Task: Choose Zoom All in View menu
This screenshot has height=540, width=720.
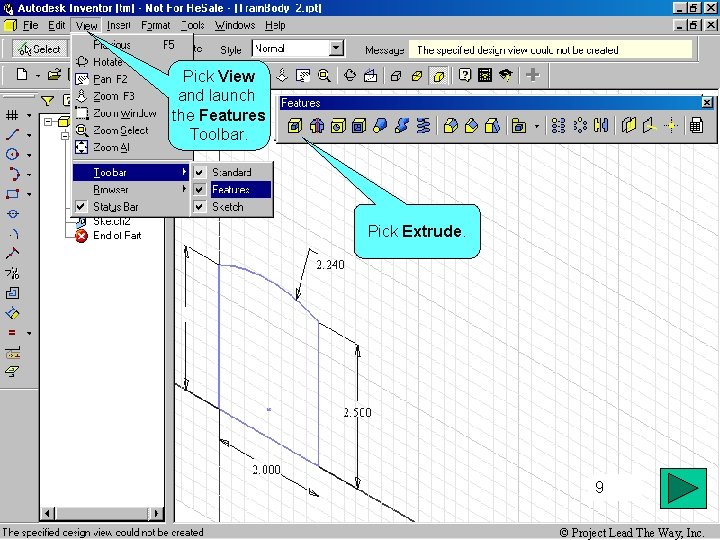Action: coord(131,147)
